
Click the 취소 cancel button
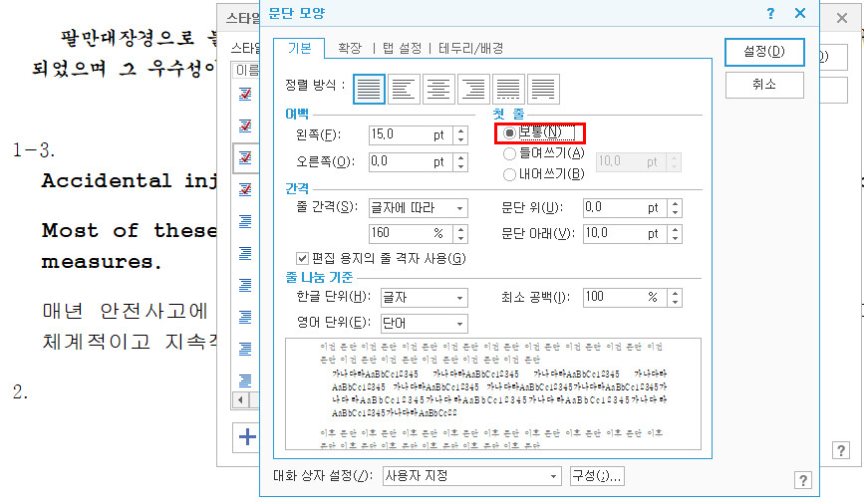[x=763, y=86]
